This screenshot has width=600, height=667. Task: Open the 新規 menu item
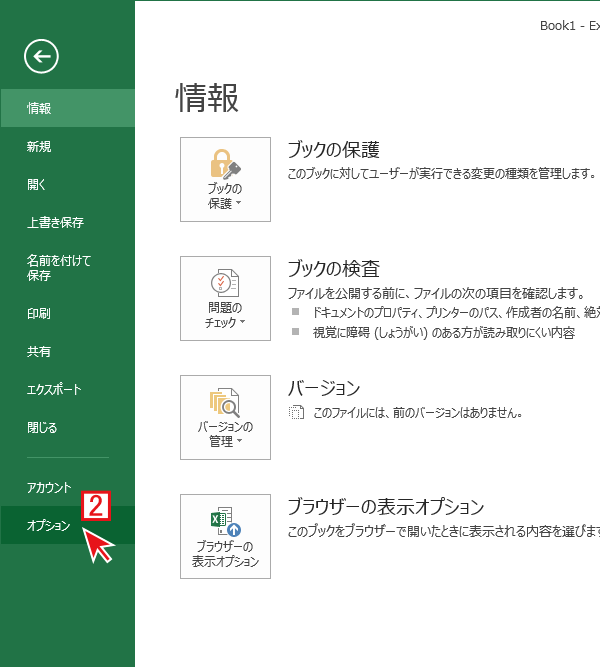coord(68,146)
